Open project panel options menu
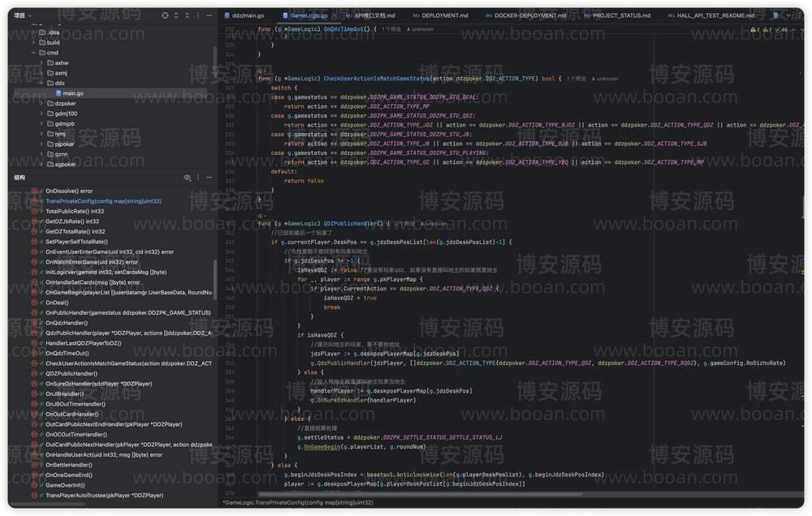 pyautogui.click(x=200, y=15)
